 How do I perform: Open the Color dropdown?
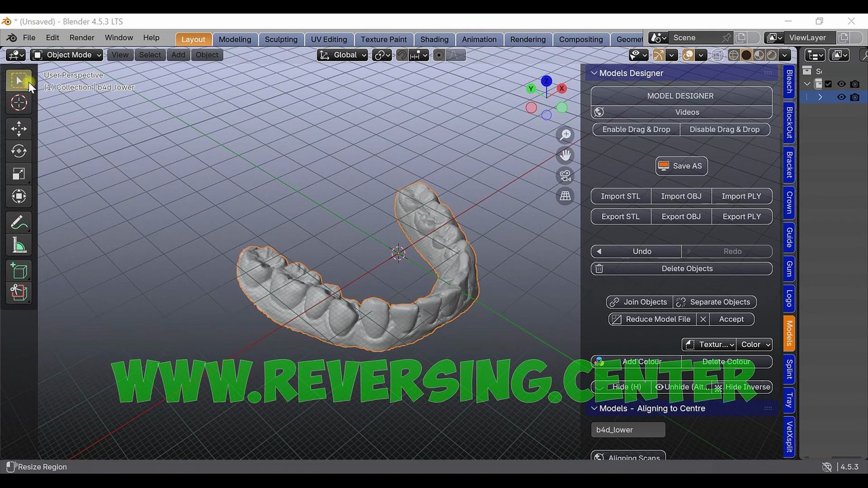coord(755,344)
